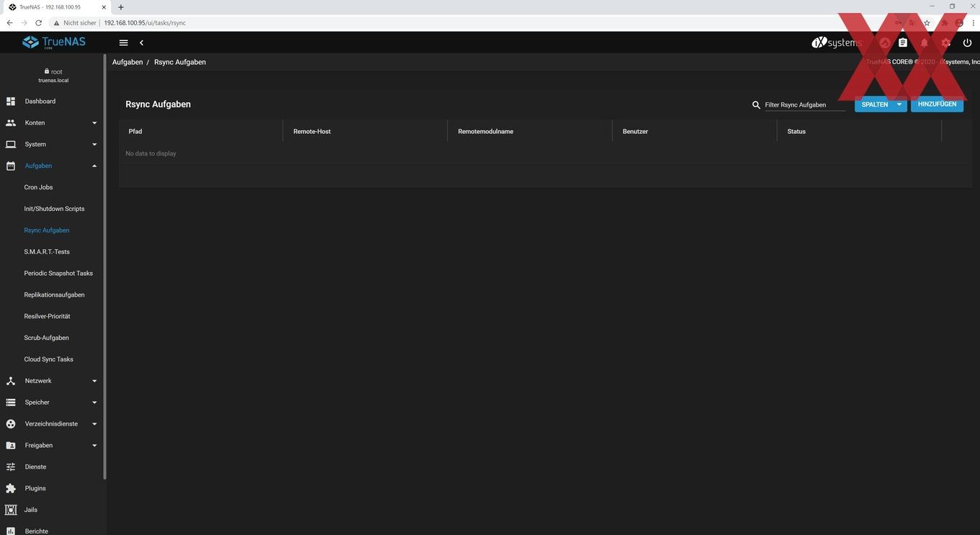Click the browser address bar

click(x=468, y=23)
